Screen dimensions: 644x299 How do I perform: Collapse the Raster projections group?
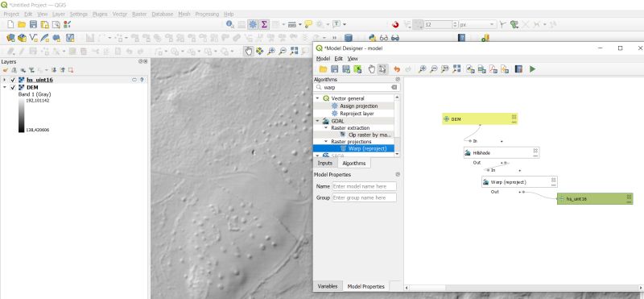pos(326,142)
